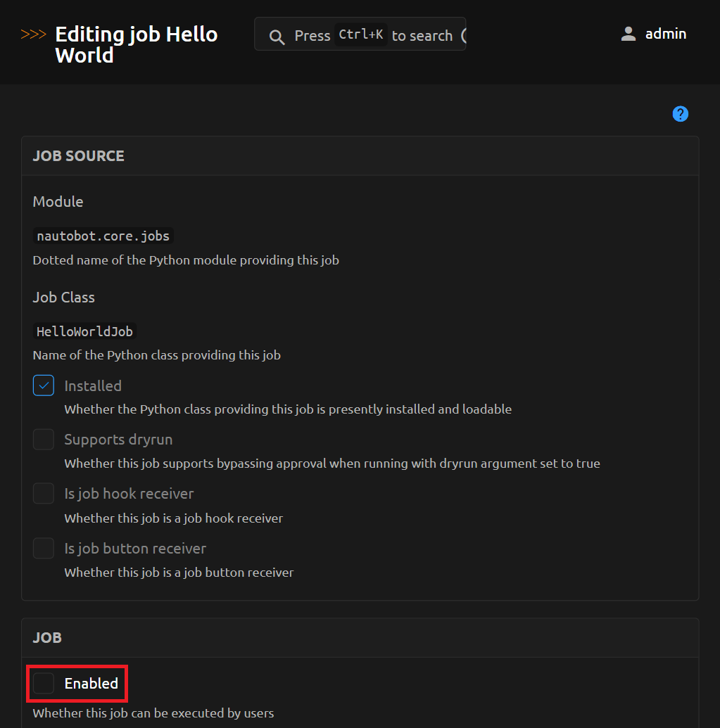The width and height of the screenshot is (720, 728).
Task: Enable the Supports dryrun checkbox
Action: 44,440
